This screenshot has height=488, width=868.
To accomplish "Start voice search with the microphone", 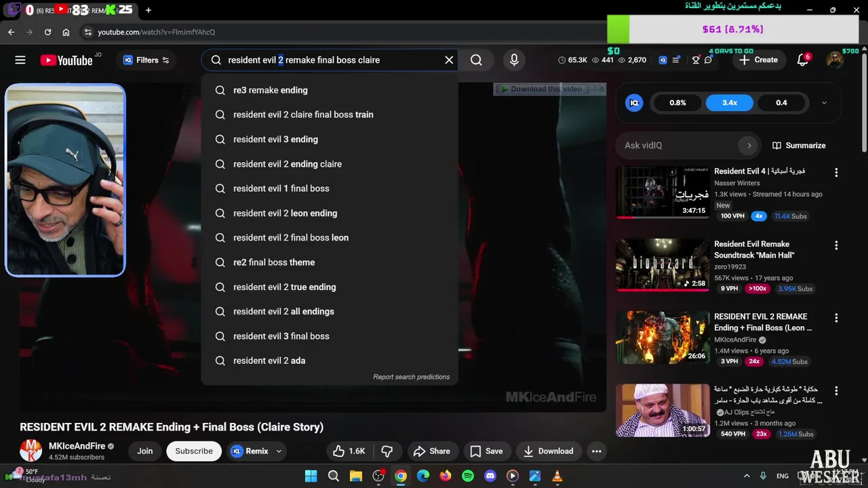I will [514, 60].
